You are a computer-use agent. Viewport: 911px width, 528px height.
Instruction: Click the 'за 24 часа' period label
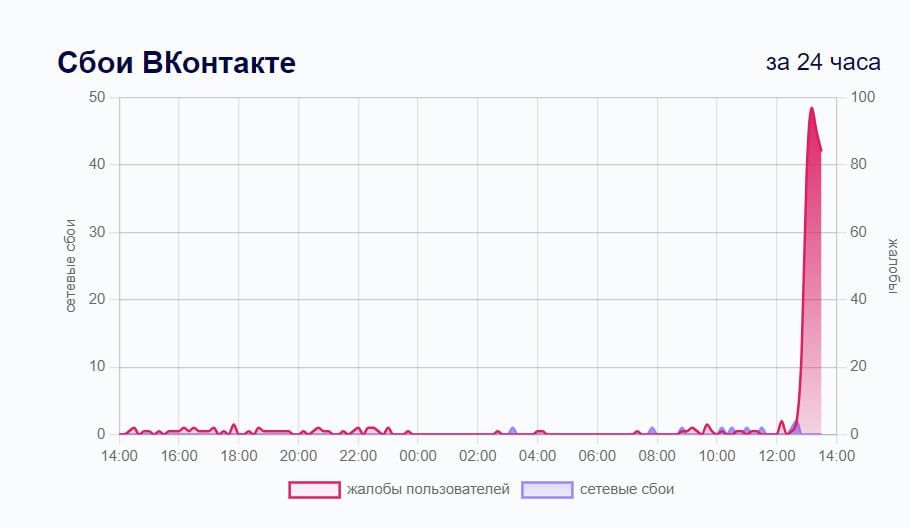tap(823, 62)
